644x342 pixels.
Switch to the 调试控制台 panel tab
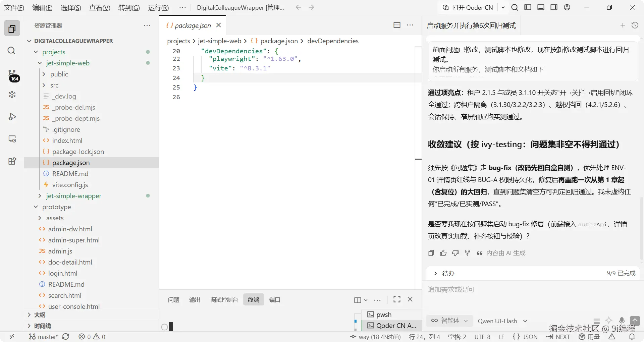224,300
